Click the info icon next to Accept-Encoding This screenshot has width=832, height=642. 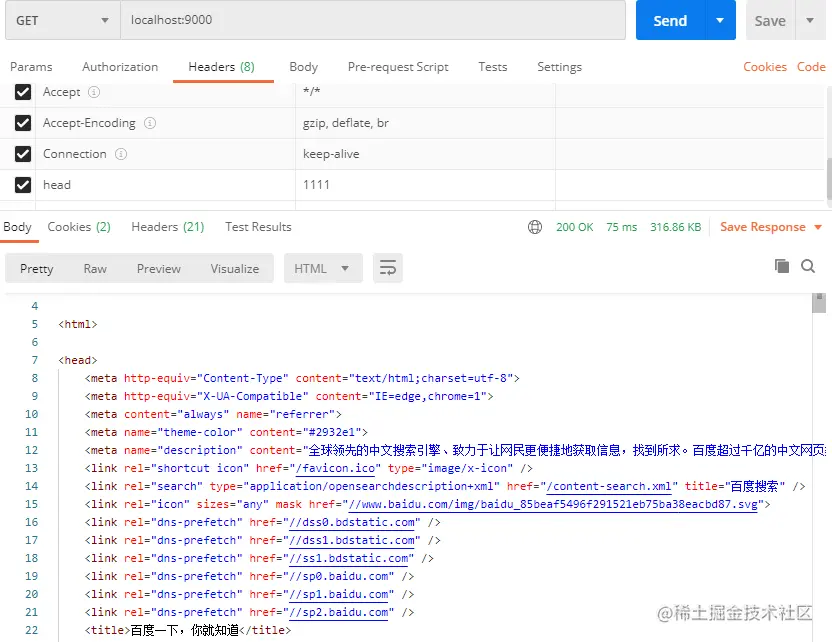tap(150, 123)
